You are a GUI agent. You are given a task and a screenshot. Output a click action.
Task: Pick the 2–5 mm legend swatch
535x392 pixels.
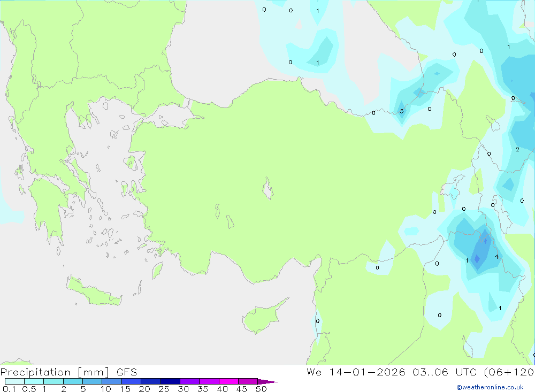pyautogui.click(x=73, y=381)
